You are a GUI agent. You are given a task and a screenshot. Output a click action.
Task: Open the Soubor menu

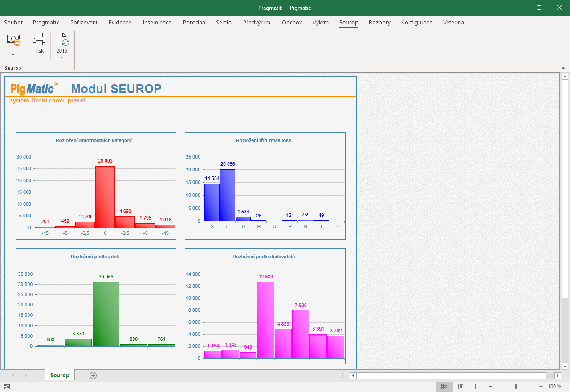click(x=13, y=23)
